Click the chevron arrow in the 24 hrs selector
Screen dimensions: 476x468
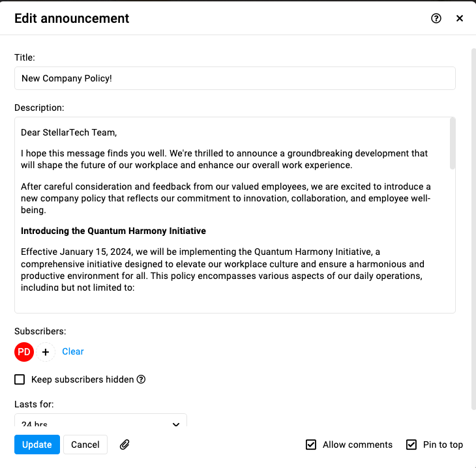[x=176, y=424]
